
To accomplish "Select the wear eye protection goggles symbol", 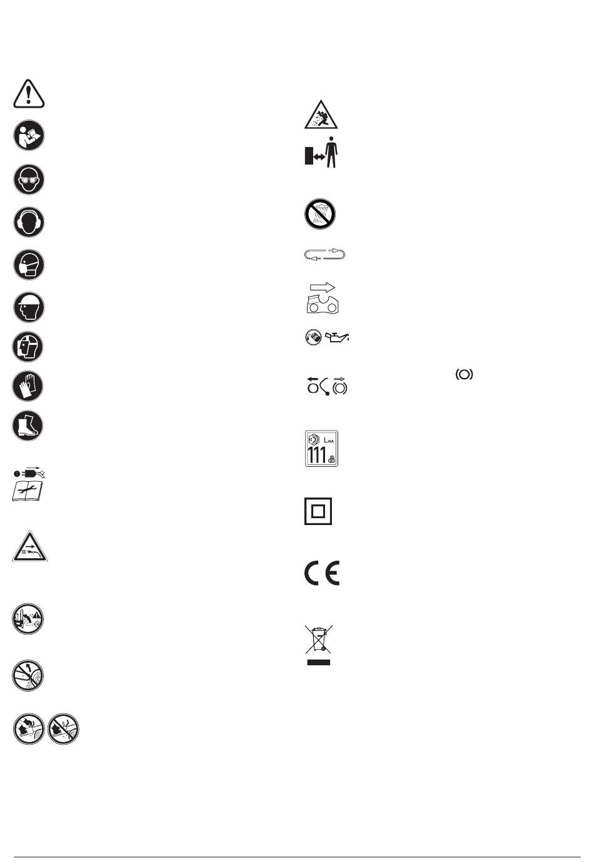I will click(29, 180).
